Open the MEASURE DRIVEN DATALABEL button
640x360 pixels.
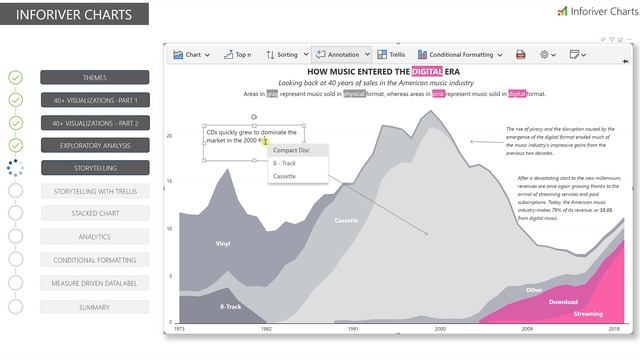(x=94, y=283)
